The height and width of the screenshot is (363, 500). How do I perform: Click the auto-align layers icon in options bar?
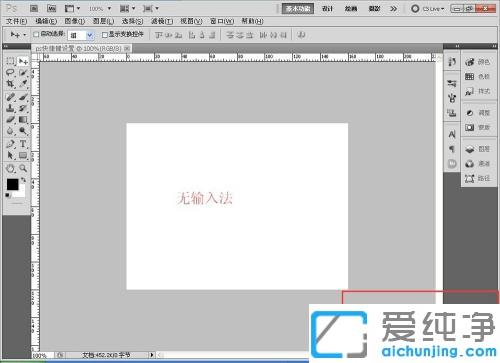(301, 35)
